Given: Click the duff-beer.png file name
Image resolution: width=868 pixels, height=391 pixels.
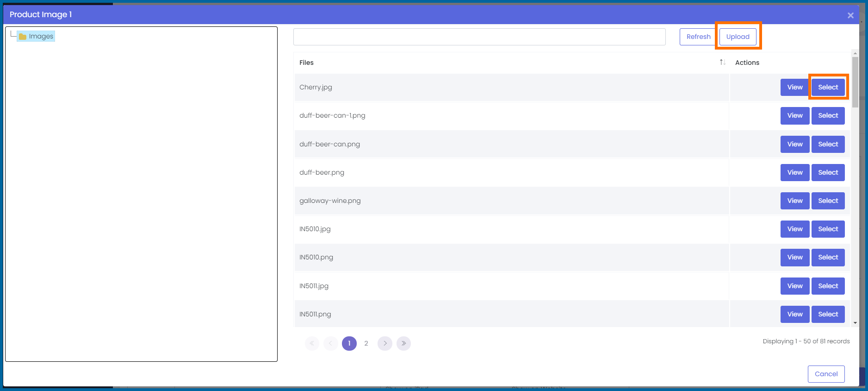Looking at the screenshot, I should pyautogui.click(x=322, y=172).
